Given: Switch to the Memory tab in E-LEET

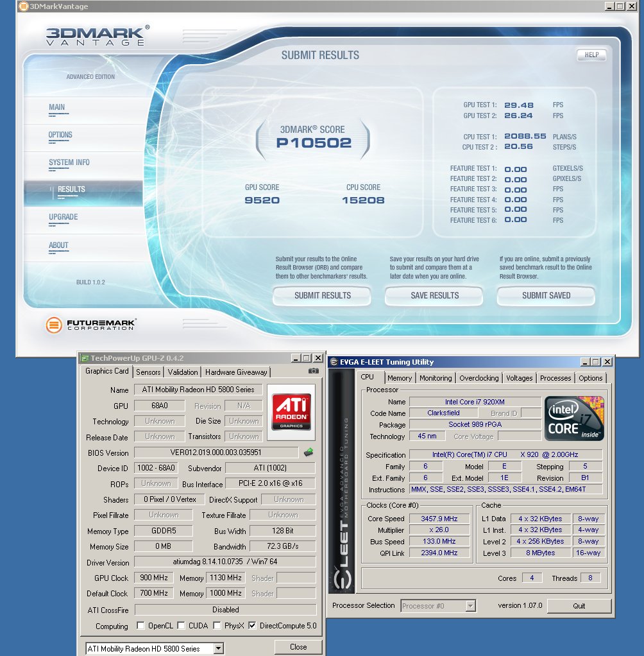Looking at the screenshot, I should [400, 378].
